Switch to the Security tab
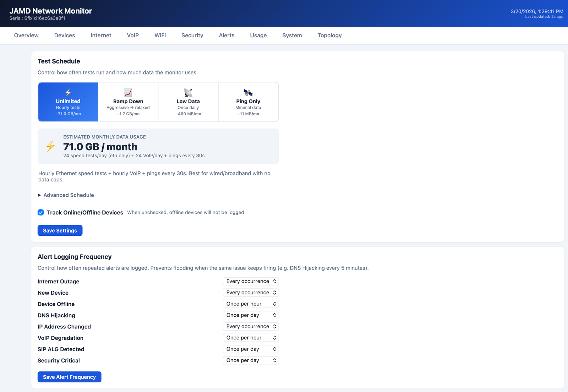This screenshot has height=392, width=568. point(192,36)
